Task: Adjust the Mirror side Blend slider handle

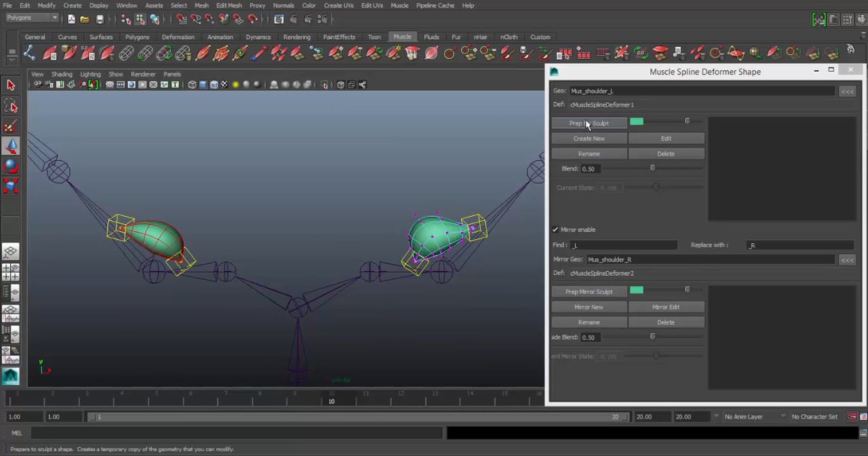Action: pyautogui.click(x=652, y=336)
